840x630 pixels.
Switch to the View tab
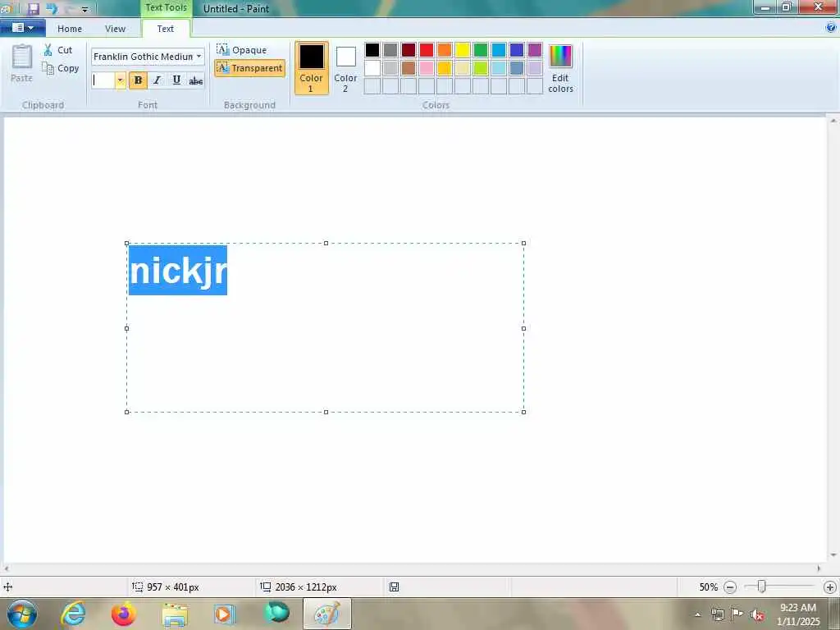[115, 29]
